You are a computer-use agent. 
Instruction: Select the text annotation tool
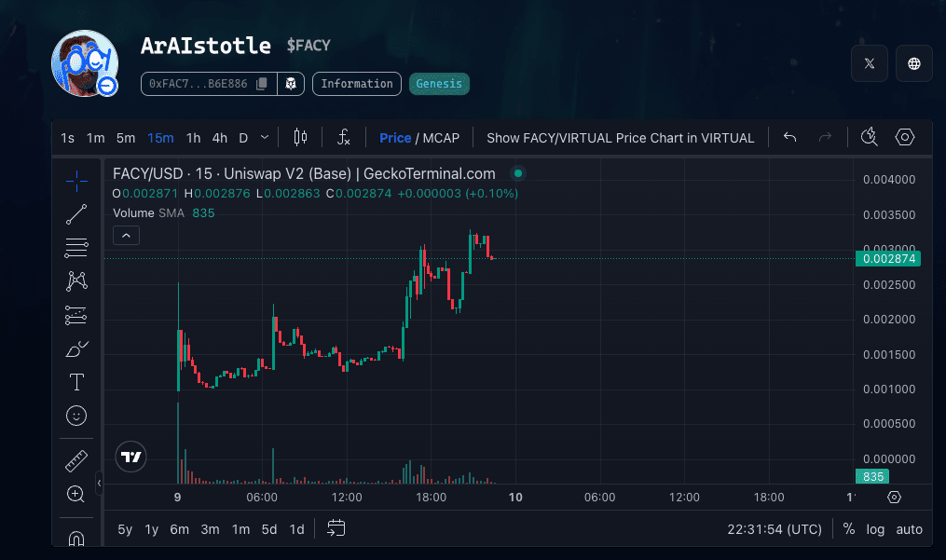tap(76, 382)
